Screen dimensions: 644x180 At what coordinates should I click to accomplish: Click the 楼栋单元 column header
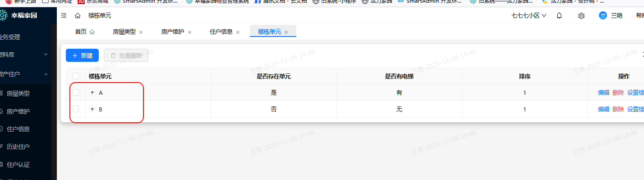100,76
